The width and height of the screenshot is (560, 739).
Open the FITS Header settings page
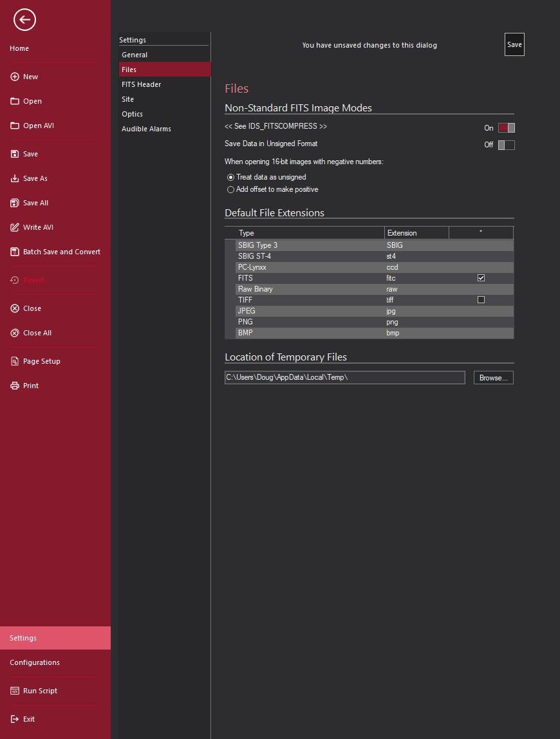tap(141, 84)
